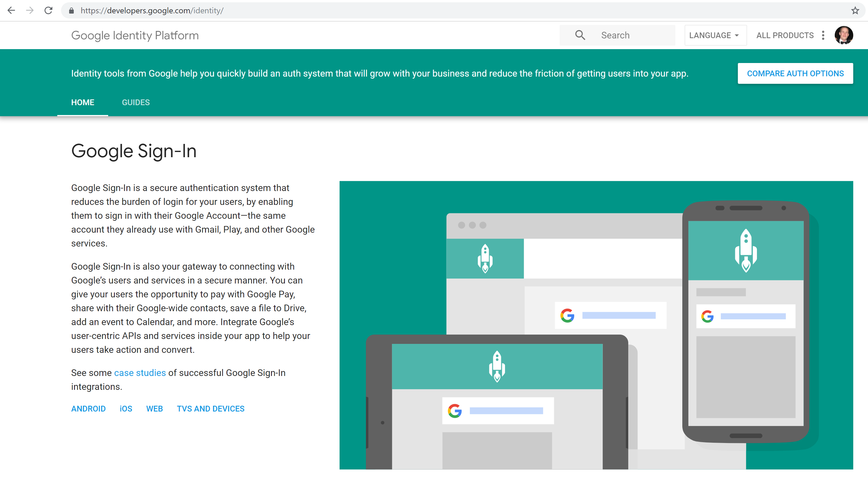
Task: Open the user profile avatar
Action: pos(843,35)
